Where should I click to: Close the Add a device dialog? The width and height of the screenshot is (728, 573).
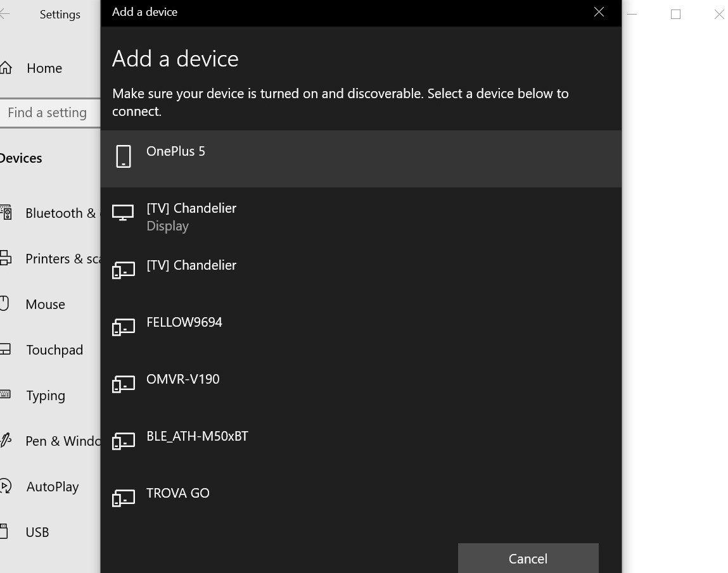tap(599, 12)
